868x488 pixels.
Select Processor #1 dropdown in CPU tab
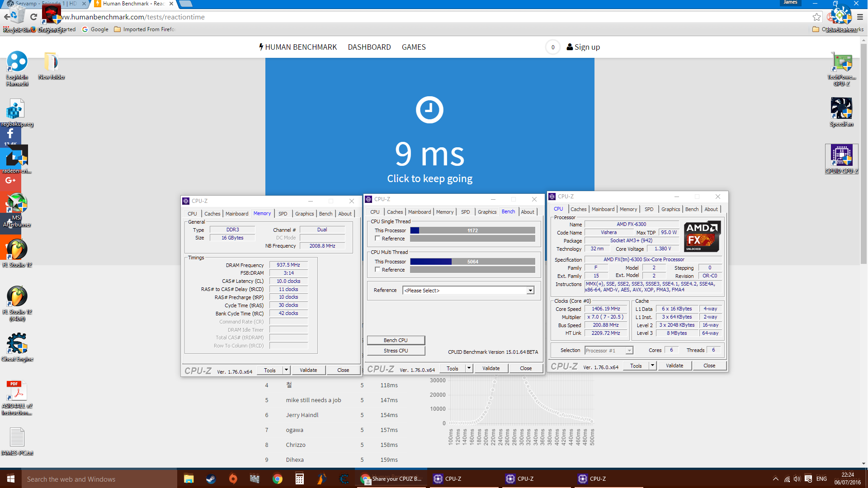click(608, 350)
